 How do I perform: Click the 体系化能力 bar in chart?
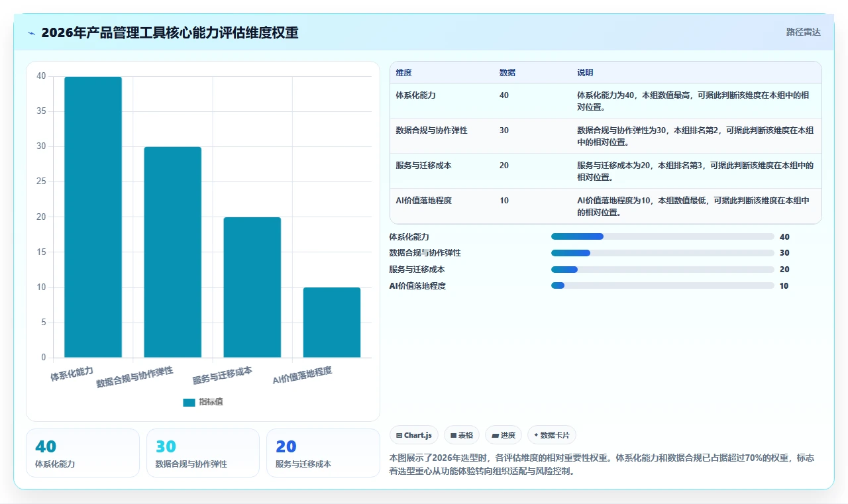(x=93, y=217)
